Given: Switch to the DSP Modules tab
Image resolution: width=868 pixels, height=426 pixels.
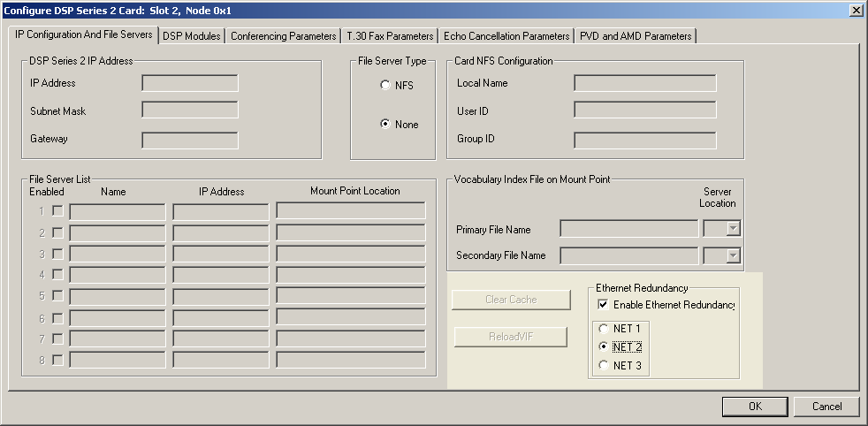Looking at the screenshot, I should tap(192, 36).
